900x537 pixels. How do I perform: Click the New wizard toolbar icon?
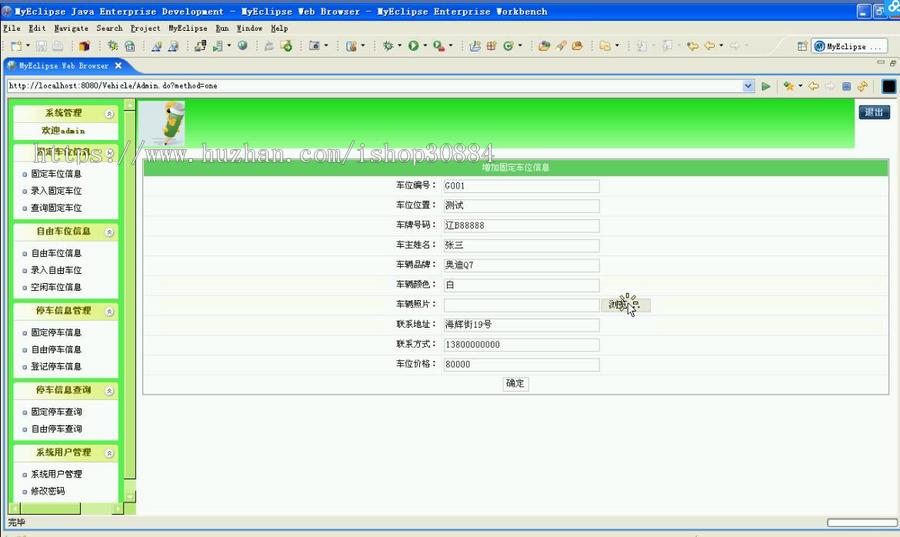(15, 46)
